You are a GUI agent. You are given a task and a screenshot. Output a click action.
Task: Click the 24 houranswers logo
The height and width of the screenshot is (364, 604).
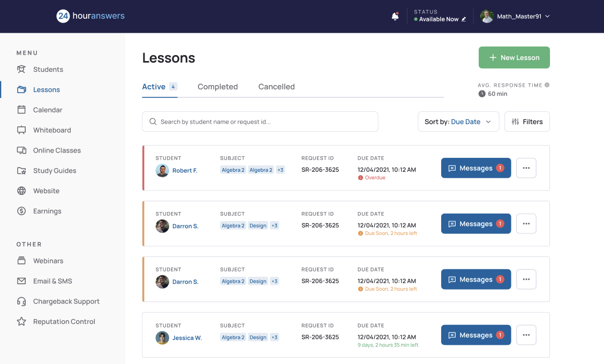pyautogui.click(x=90, y=16)
